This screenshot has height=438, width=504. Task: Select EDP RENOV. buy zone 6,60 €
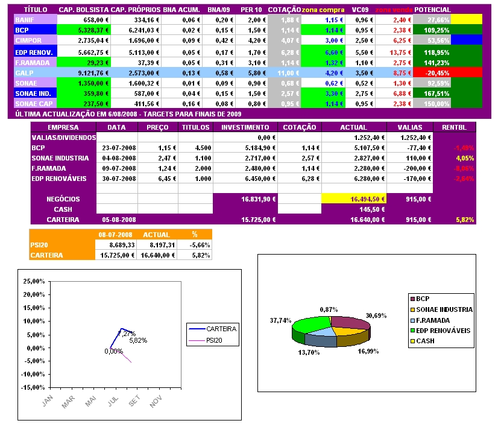tap(323, 52)
